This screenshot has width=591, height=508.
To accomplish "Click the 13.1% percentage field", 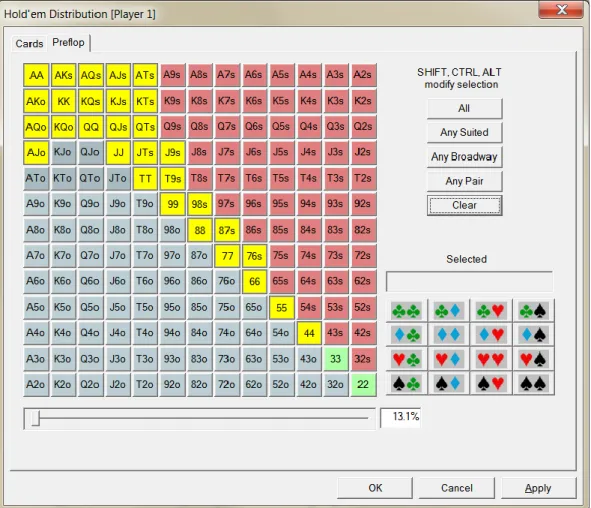I will click(401, 417).
